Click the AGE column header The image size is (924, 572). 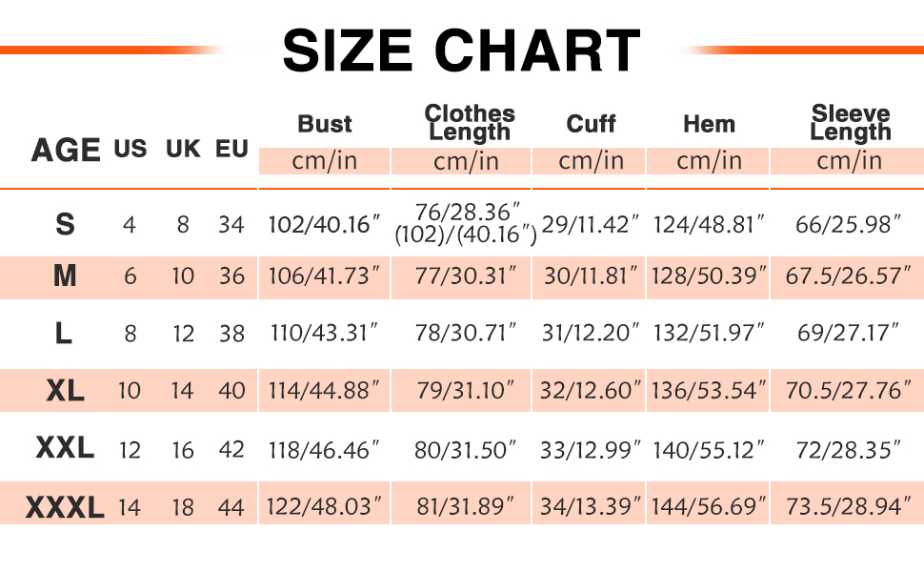(x=66, y=150)
